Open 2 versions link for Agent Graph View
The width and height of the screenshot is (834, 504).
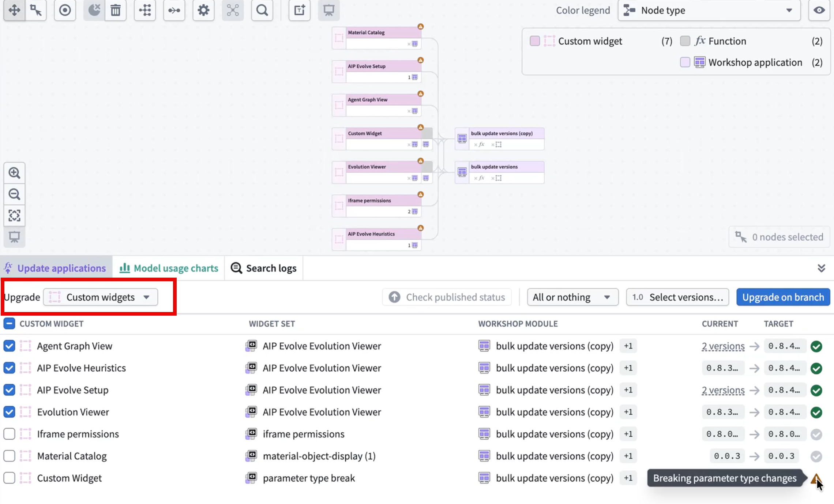[723, 346]
